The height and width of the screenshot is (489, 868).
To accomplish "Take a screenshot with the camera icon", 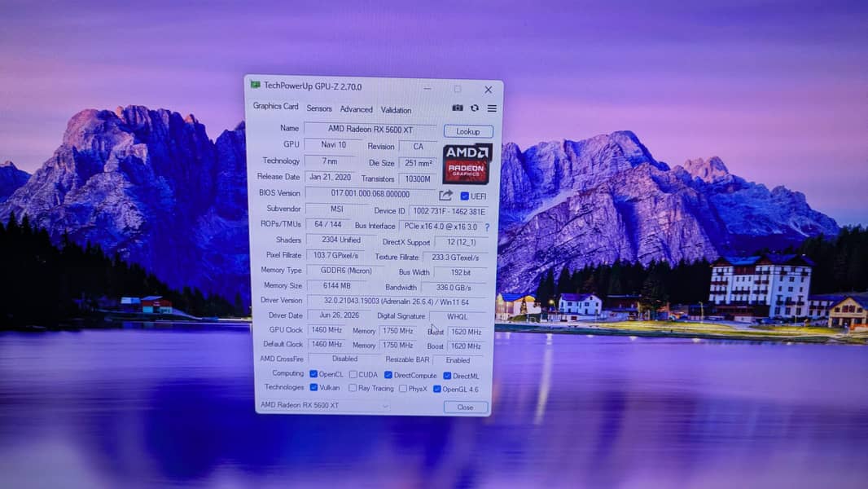I will click(458, 108).
